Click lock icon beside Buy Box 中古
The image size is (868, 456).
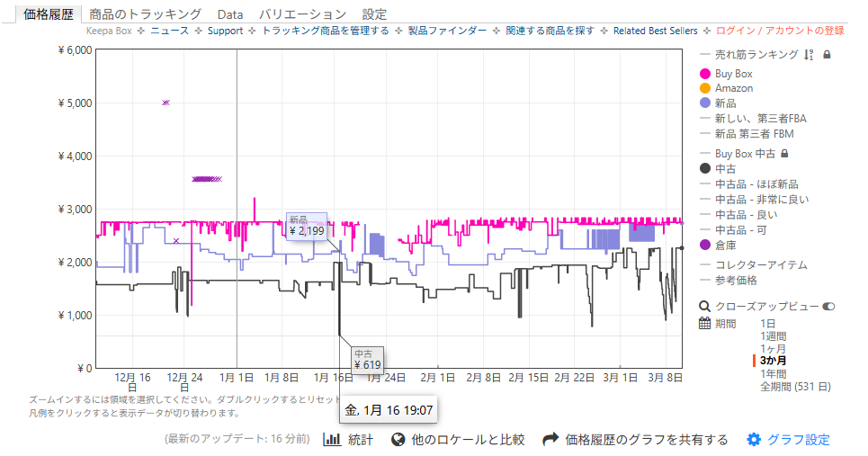point(784,153)
